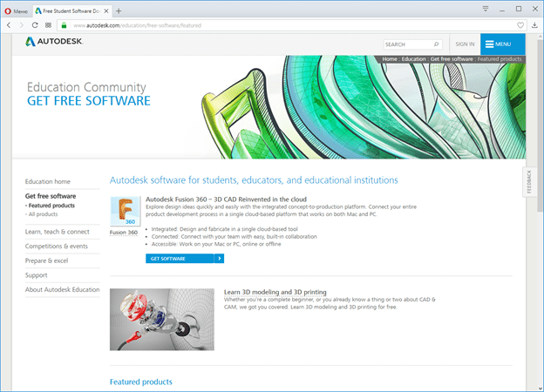
Task: Select Featured products sidebar item
Action: click(51, 206)
